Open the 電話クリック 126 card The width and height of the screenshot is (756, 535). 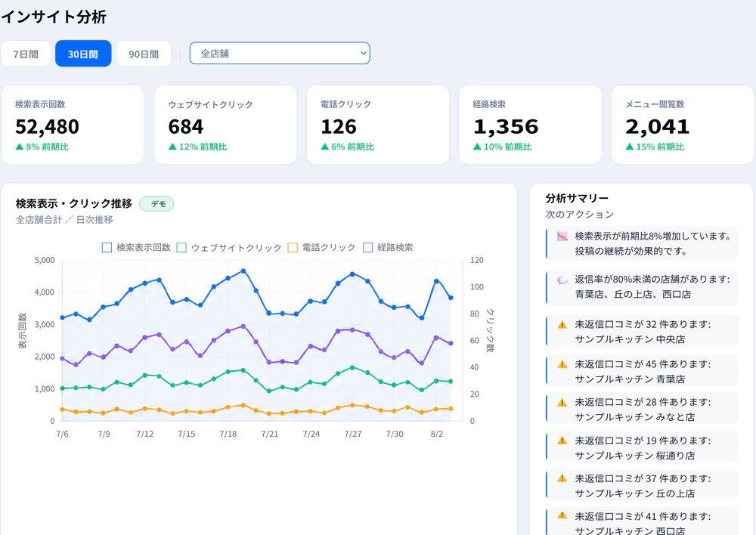377,125
